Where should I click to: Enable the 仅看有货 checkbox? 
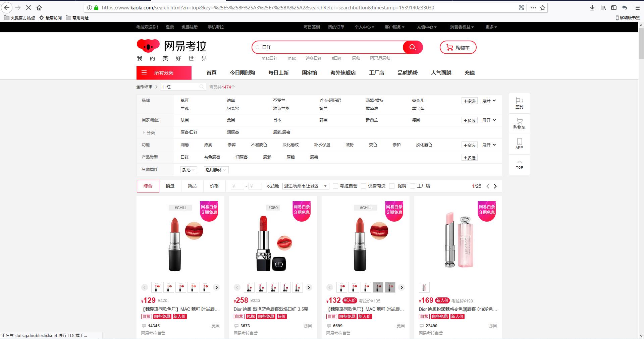click(x=363, y=186)
